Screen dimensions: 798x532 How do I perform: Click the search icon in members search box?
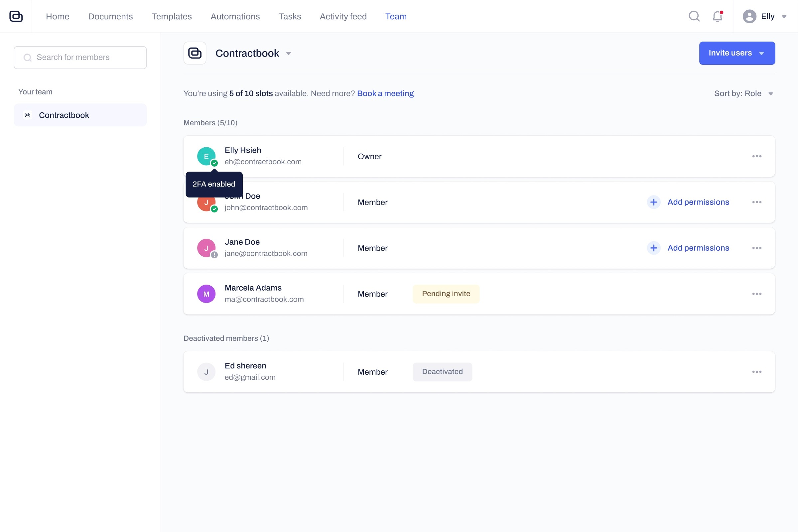tap(28, 58)
